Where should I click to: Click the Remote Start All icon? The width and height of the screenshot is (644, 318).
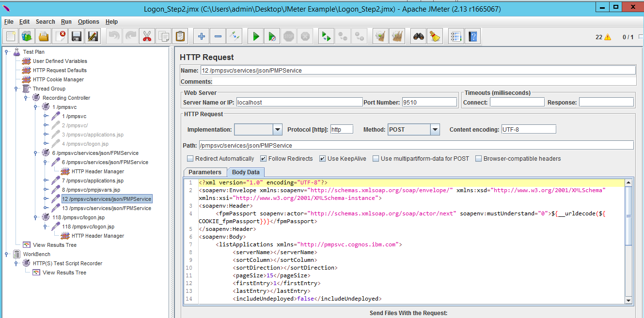327,36
